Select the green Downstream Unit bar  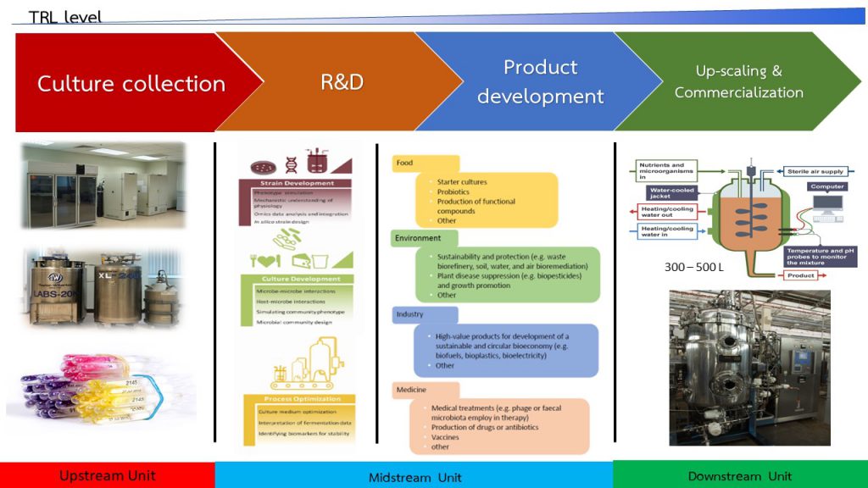(x=740, y=474)
